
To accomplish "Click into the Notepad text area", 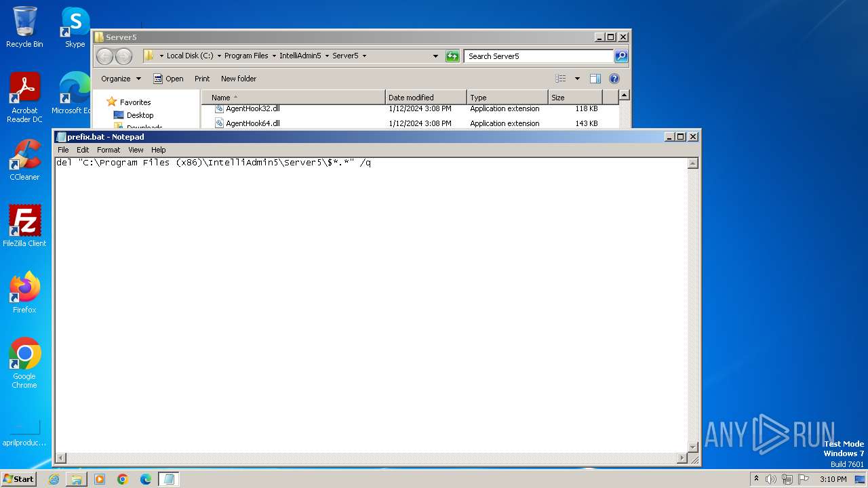I will click(x=371, y=305).
